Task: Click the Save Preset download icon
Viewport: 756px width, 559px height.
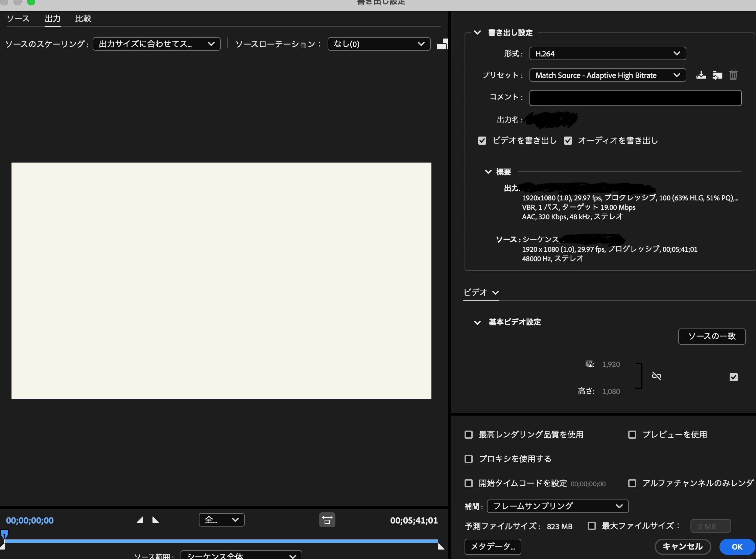Action: [701, 75]
